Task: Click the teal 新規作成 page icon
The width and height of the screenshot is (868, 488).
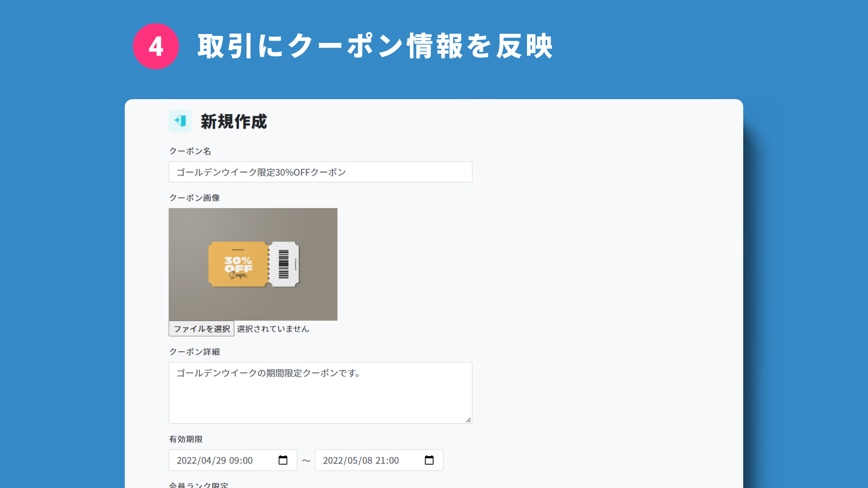Action: (180, 121)
